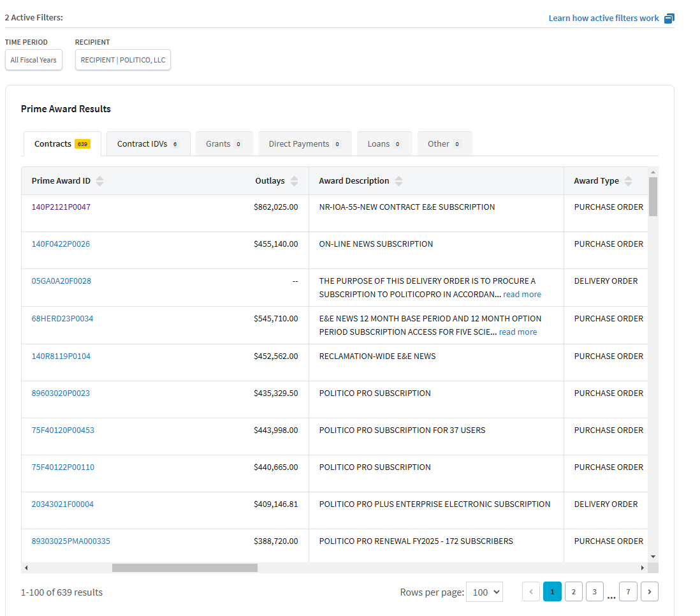
Task: Jump to results page 7
Action: tap(628, 592)
